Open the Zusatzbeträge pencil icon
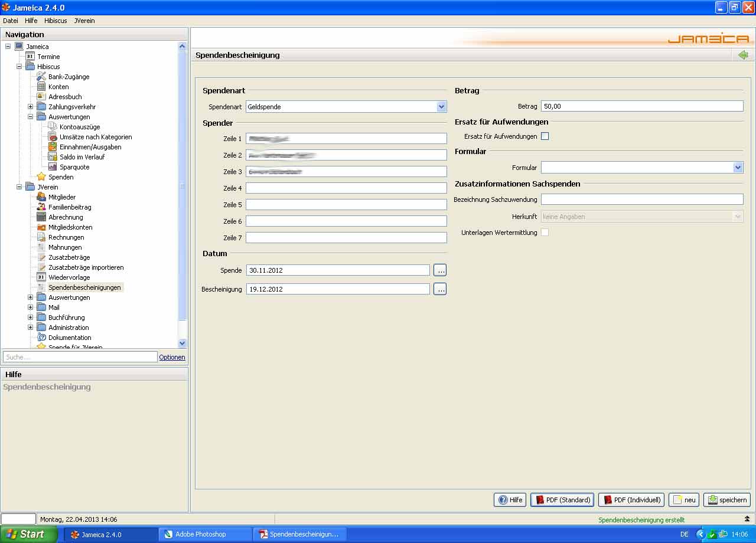 coord(41,257)
